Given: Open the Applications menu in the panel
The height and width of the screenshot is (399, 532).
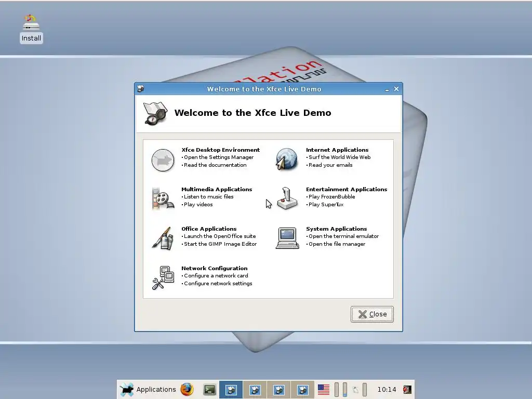Looking at the screenshot, I should click(148, 390).
